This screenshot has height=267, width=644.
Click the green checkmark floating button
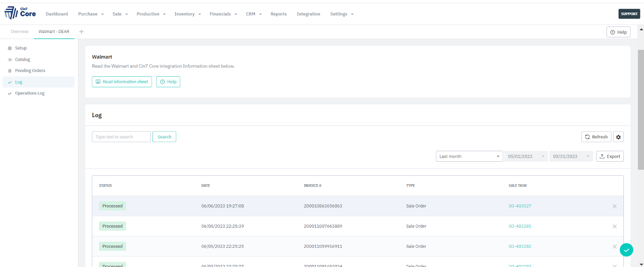tap(626, 250)
